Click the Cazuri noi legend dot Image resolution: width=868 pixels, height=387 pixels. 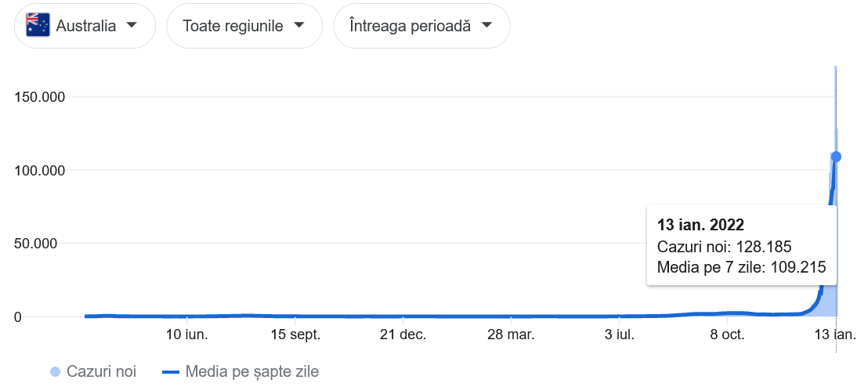point(55,371)
